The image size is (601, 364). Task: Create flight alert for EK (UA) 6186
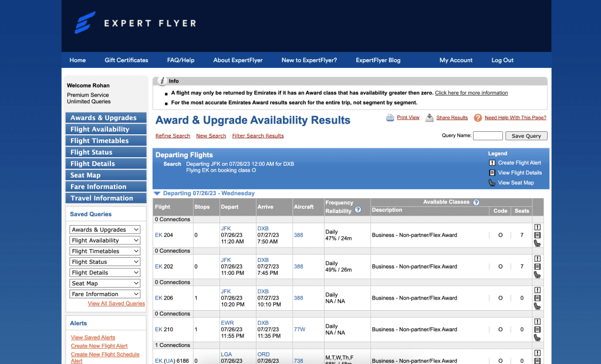click(x=538, y=352)
